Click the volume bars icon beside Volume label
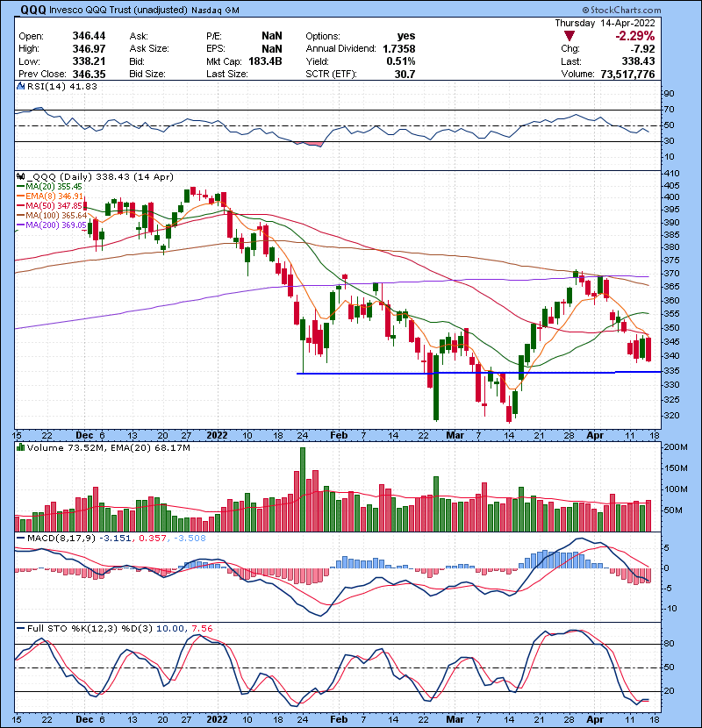 tap(20, 447)
